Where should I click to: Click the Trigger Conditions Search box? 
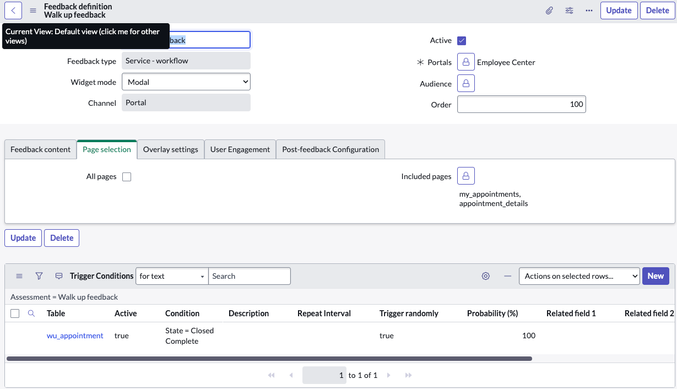(x=249, y=276)
